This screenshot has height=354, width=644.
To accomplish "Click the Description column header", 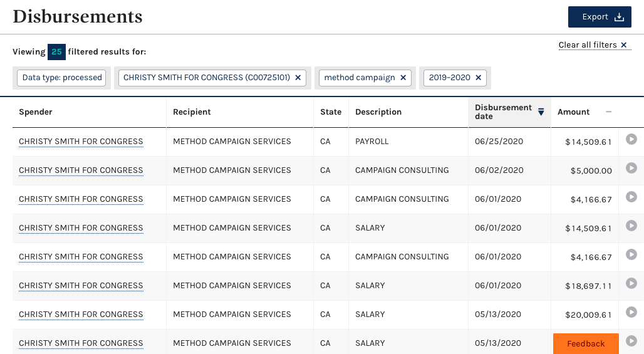I will click(378, 112).
